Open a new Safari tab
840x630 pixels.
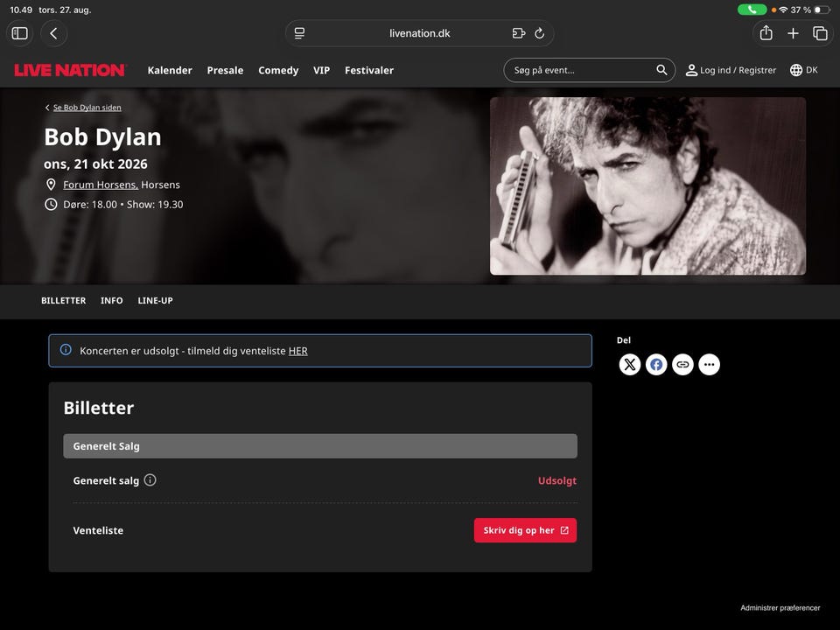(x=793, y=33)
